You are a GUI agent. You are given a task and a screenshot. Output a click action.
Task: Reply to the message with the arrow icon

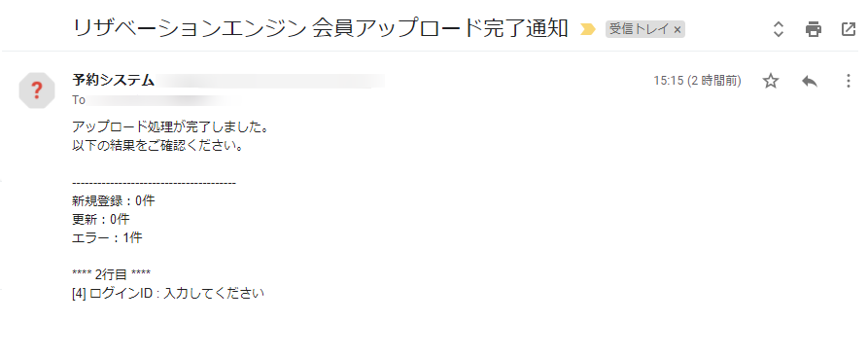(x=810, y=82)
